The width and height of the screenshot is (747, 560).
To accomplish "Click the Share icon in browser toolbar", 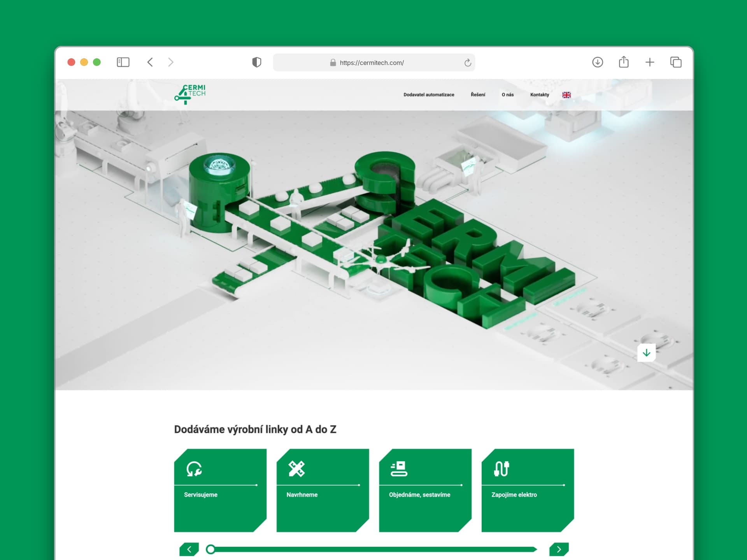I will click(624, 62).
